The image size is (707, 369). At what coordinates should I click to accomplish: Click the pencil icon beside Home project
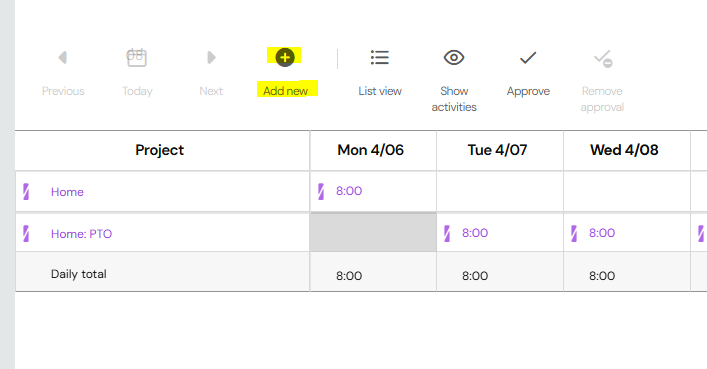point(26,192)
